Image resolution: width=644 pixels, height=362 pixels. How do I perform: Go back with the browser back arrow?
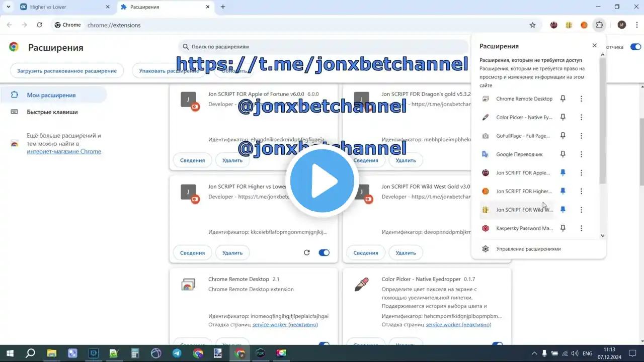pos(9,25)
